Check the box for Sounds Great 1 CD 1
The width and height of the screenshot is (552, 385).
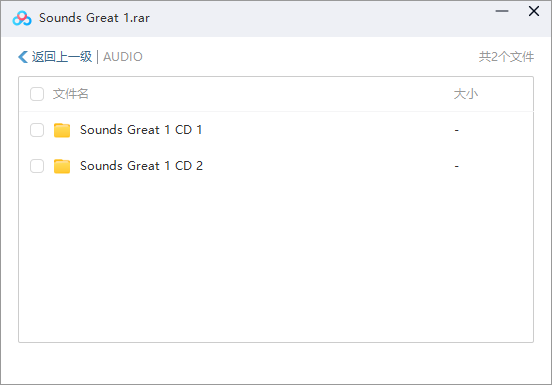37,130
